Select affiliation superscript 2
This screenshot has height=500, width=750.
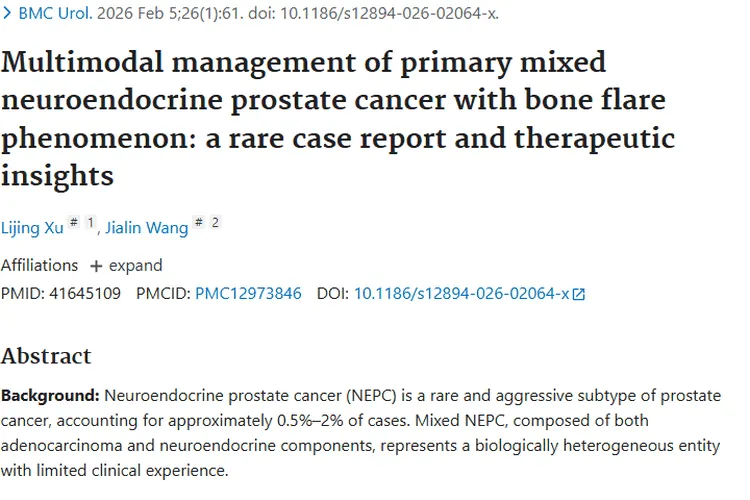click(215, 223)
